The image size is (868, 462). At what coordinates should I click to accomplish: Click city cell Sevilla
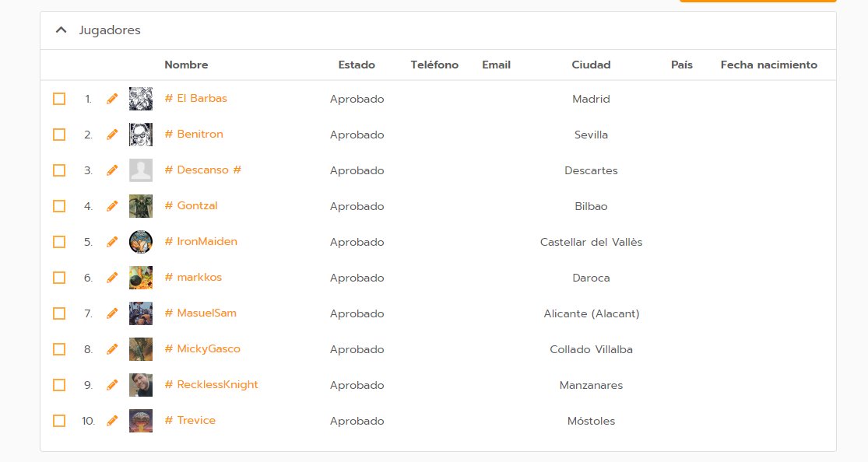click(x=591, y=135)
